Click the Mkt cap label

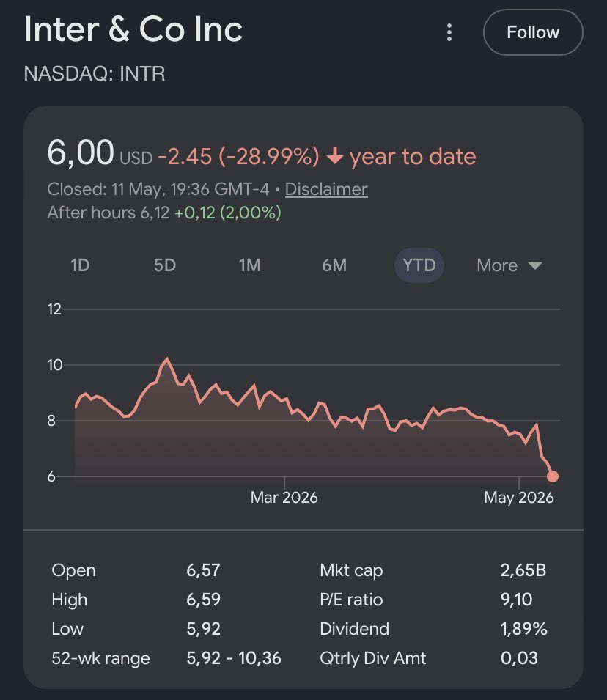pos(351,570)
